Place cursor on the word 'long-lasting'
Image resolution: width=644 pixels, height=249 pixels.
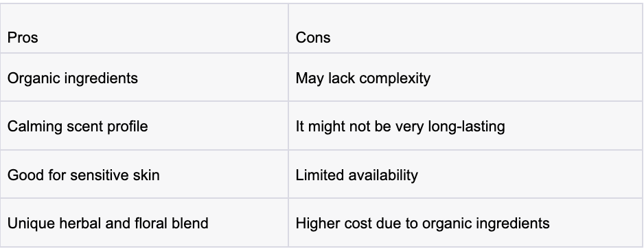tap(467, 127)
